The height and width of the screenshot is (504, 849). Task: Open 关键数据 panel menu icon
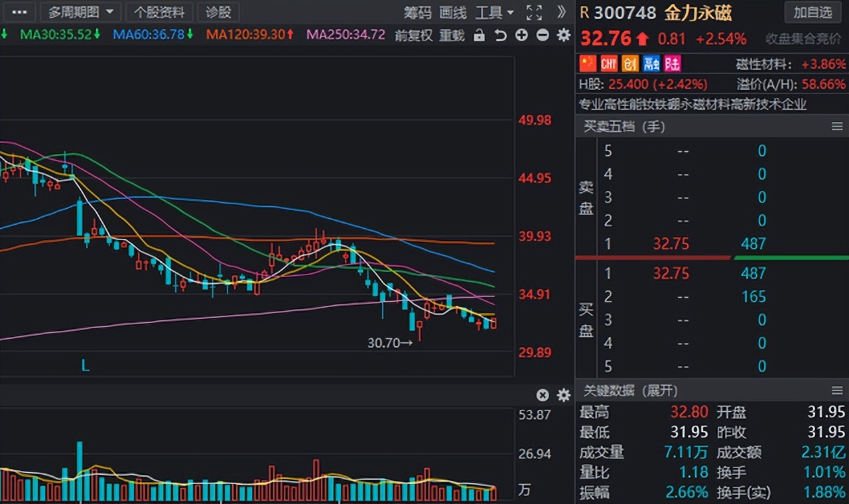[x=837, y=390]
